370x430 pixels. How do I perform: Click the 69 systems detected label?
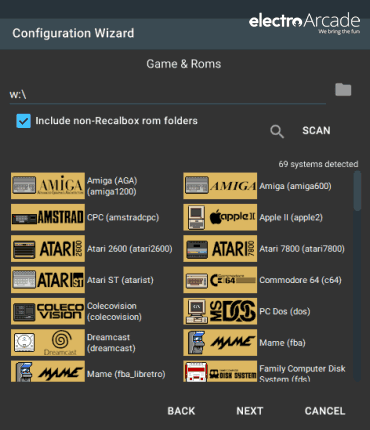[x=318, y=164]
